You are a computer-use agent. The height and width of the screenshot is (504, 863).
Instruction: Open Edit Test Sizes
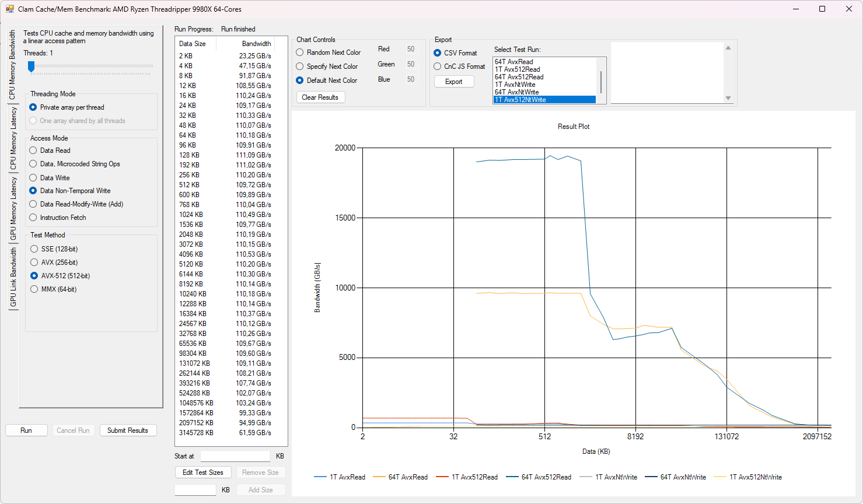(203, 473)
